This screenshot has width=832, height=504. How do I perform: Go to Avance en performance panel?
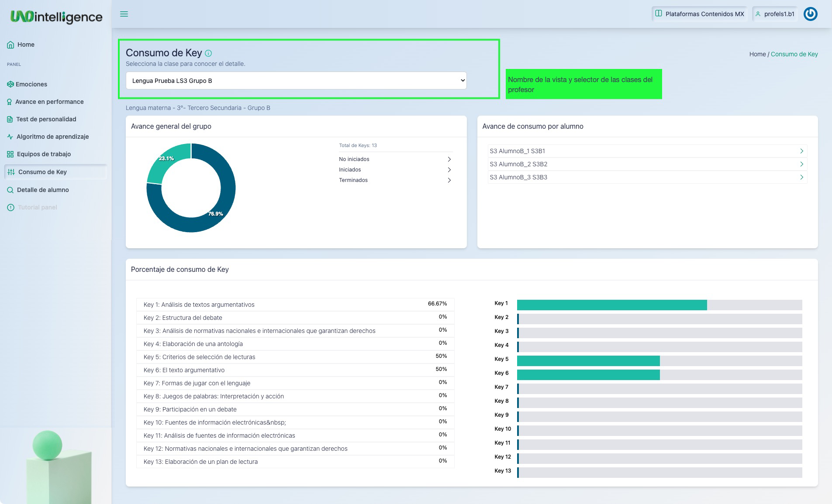click(x=49, y=102)
